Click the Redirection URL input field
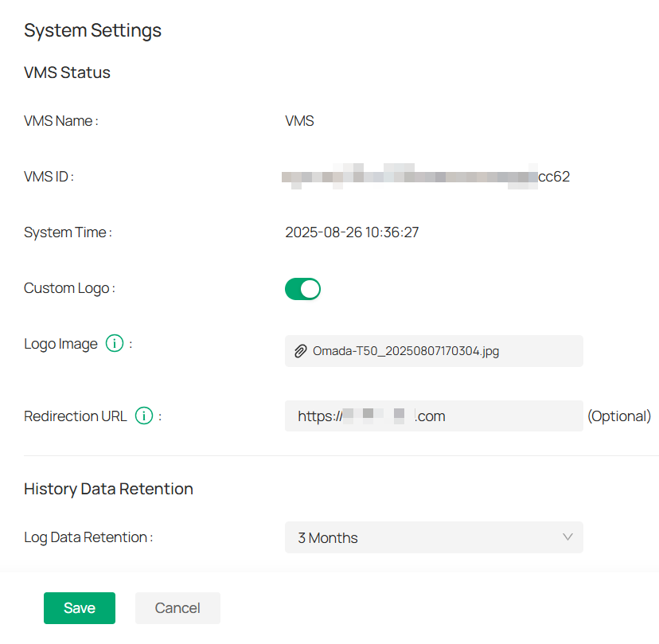This screenshot has height=644, width=659. coord(434,416)
